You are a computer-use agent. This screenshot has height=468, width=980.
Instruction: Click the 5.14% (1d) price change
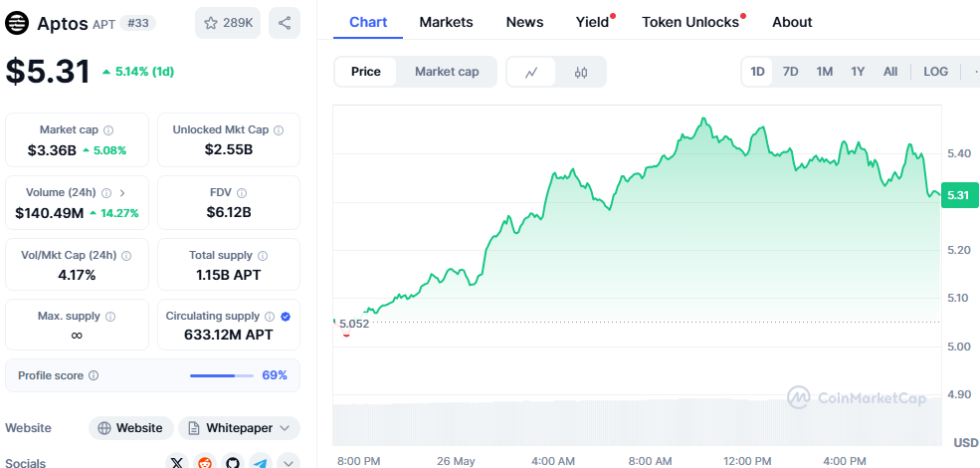[x=137, y=72]
